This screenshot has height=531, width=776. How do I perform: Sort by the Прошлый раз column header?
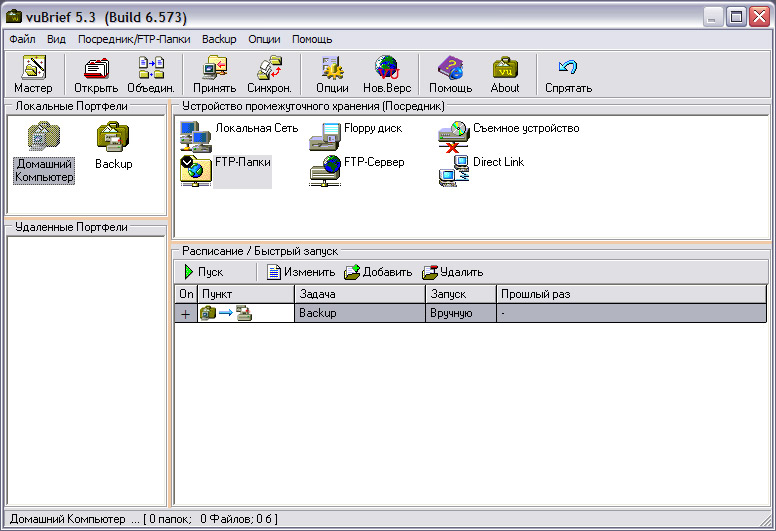click(x=631, y=294)
